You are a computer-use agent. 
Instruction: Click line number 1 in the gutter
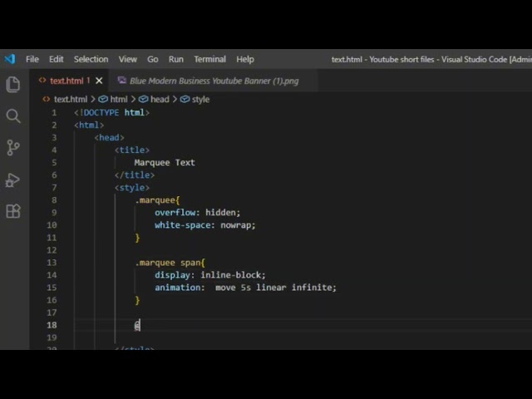click(x=54, y=113)
